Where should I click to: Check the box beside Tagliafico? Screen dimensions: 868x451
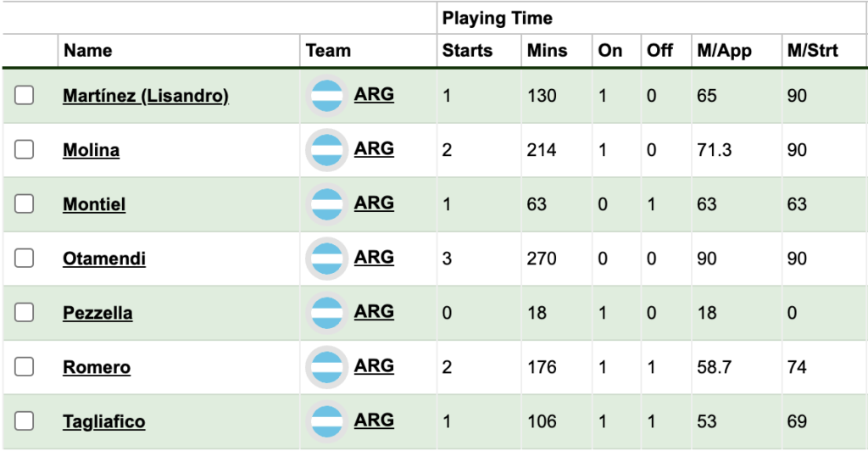coord(25,421)
